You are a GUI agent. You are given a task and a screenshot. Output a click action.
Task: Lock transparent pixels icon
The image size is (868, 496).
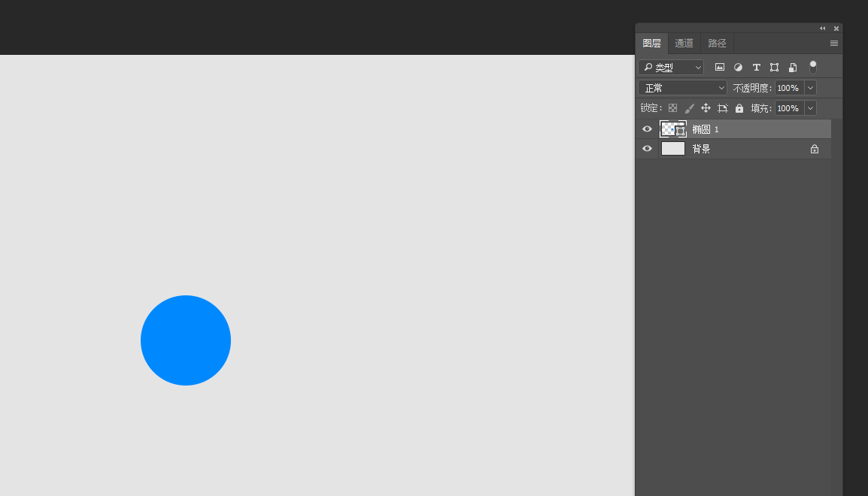click(672, 108)
